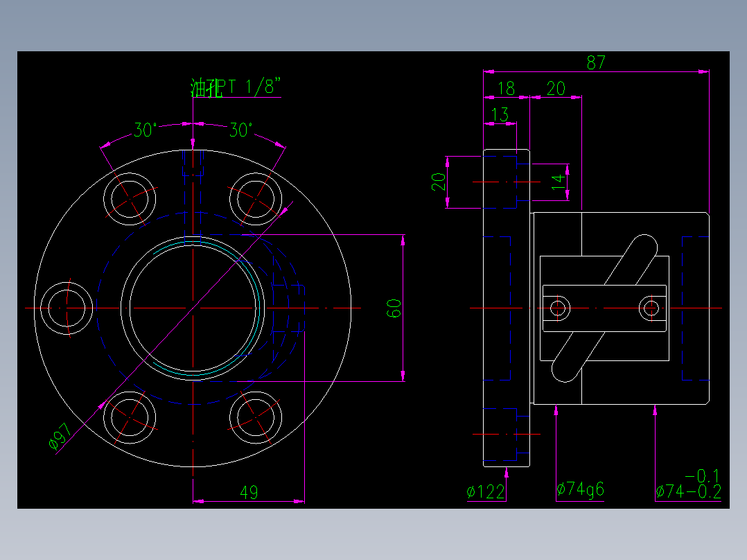
Task: Select the ø74g6 tolerance label
Action: [580, 489]
